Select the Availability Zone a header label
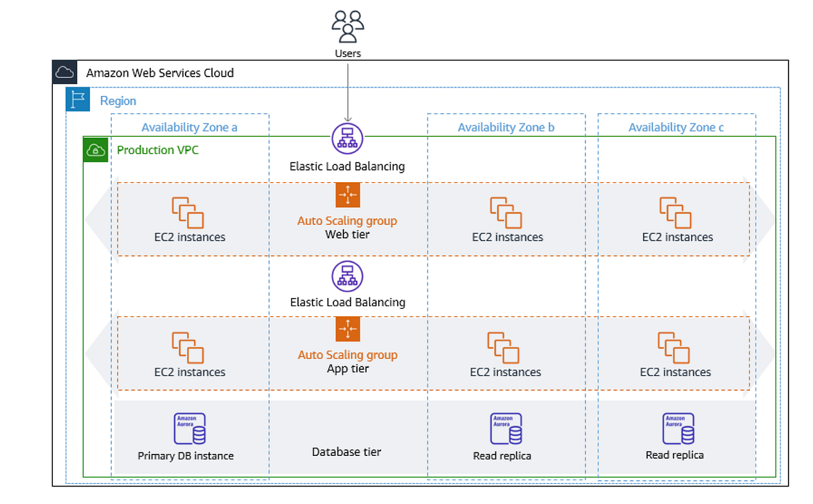The width and height of the screenshot is (813, 504). [x=190, y=127]
